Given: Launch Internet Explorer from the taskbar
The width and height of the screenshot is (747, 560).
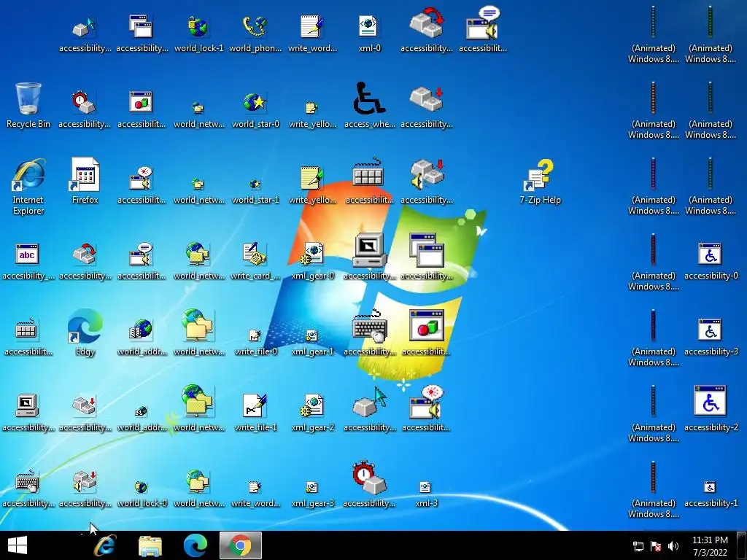Looking at the screenshot, I should [105, 545].
